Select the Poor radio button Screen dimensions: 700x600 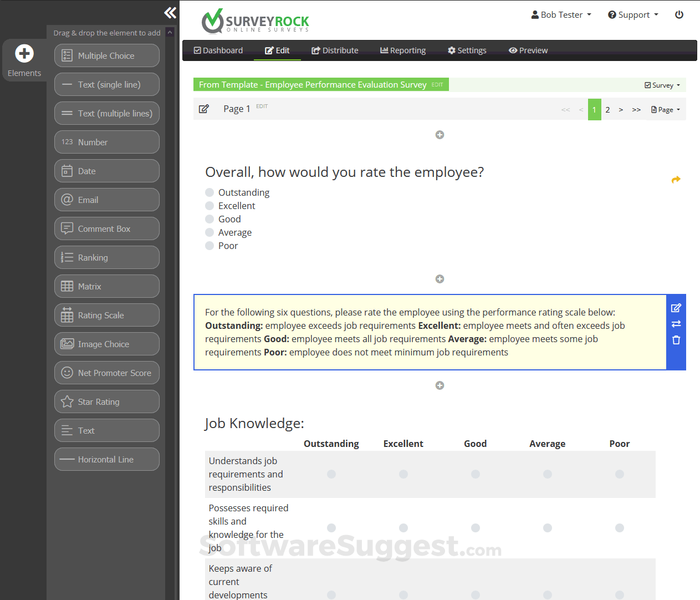click(210, 246)
